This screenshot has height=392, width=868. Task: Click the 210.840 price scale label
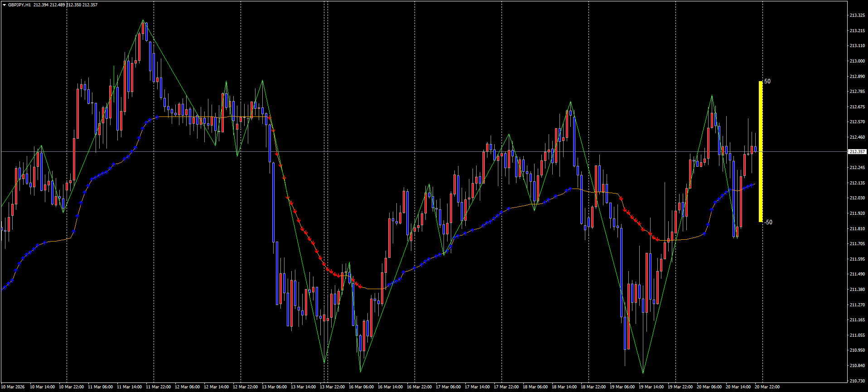click(x=857, y=366)
